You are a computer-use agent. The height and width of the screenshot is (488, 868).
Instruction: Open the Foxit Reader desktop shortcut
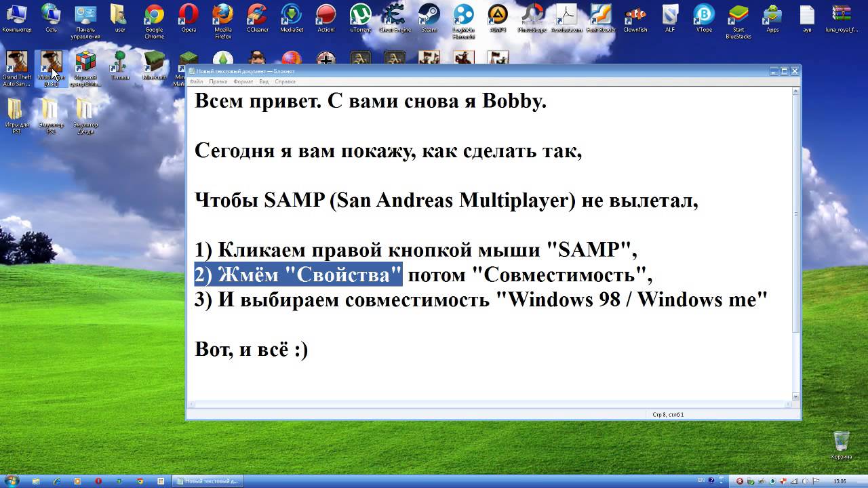click(x=601, y=18)
